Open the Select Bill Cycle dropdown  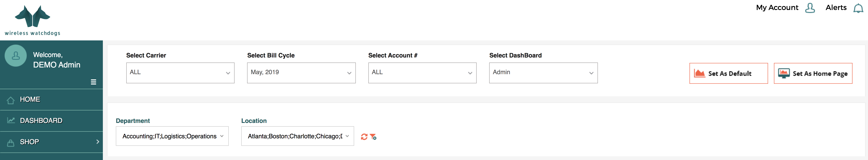[301, 73]
